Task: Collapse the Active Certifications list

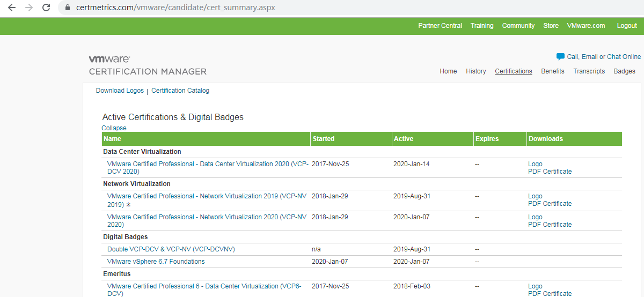Action: coord(114,128)
